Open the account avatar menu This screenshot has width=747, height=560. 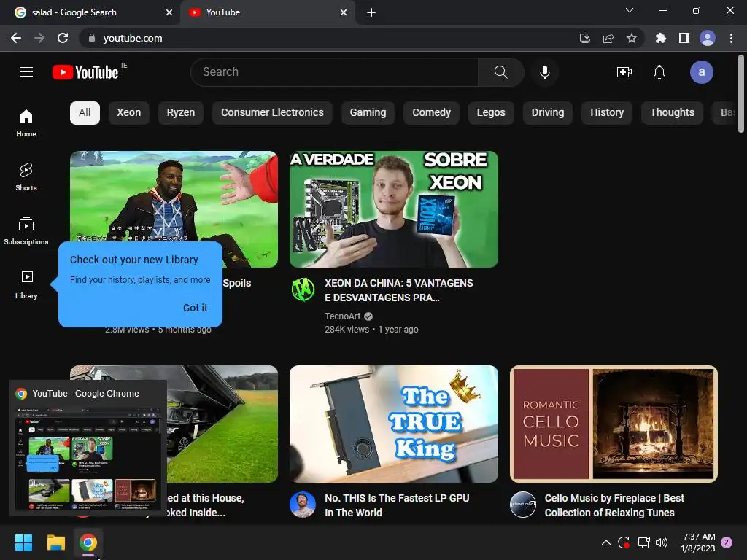[701, 72]
